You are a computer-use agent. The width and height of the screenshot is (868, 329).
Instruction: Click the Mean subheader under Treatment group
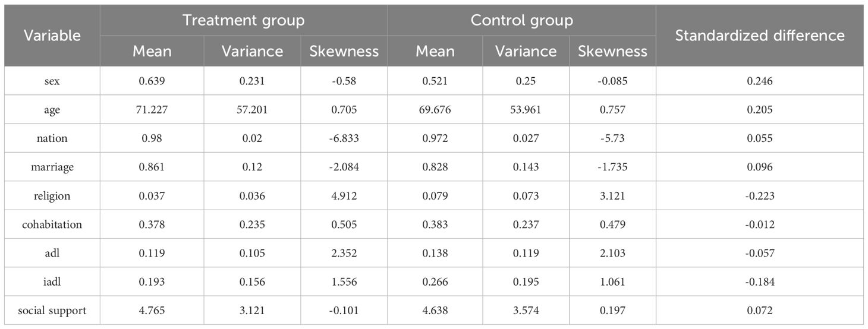pos(152,51)
